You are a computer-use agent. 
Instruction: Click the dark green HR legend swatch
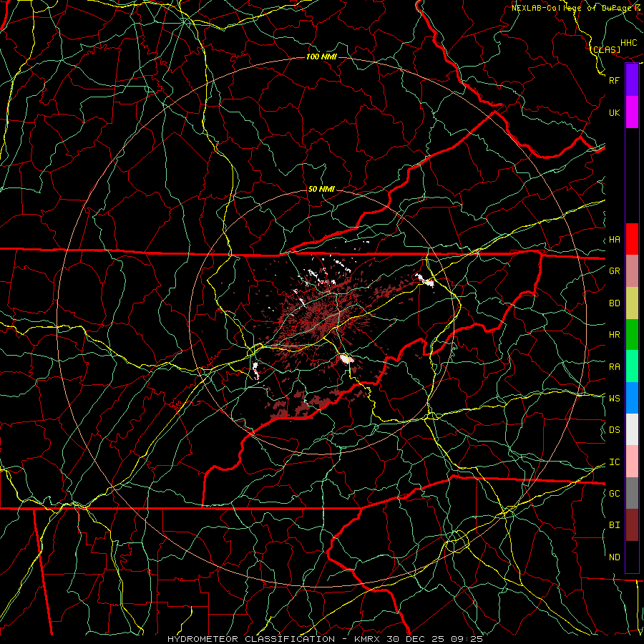632,335
